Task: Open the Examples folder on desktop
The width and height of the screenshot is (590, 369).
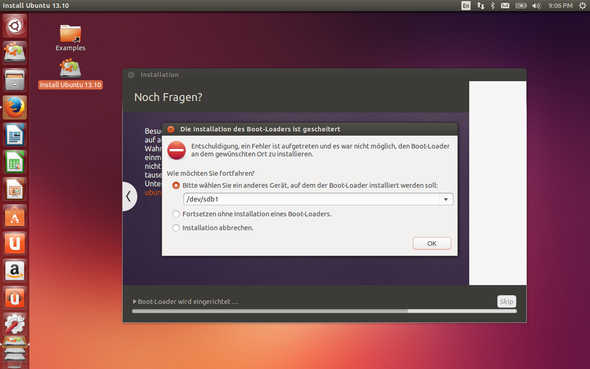Action: [x=70, y=38]
